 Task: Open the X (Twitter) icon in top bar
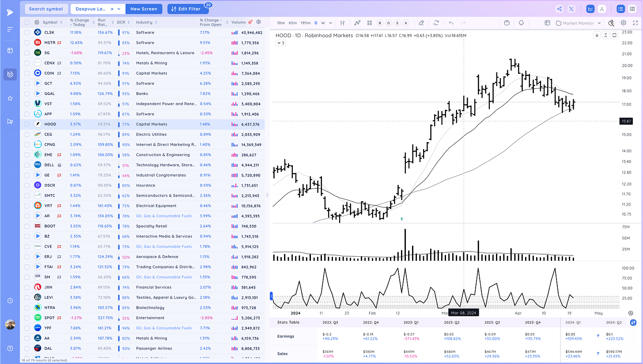pos(571,9)
